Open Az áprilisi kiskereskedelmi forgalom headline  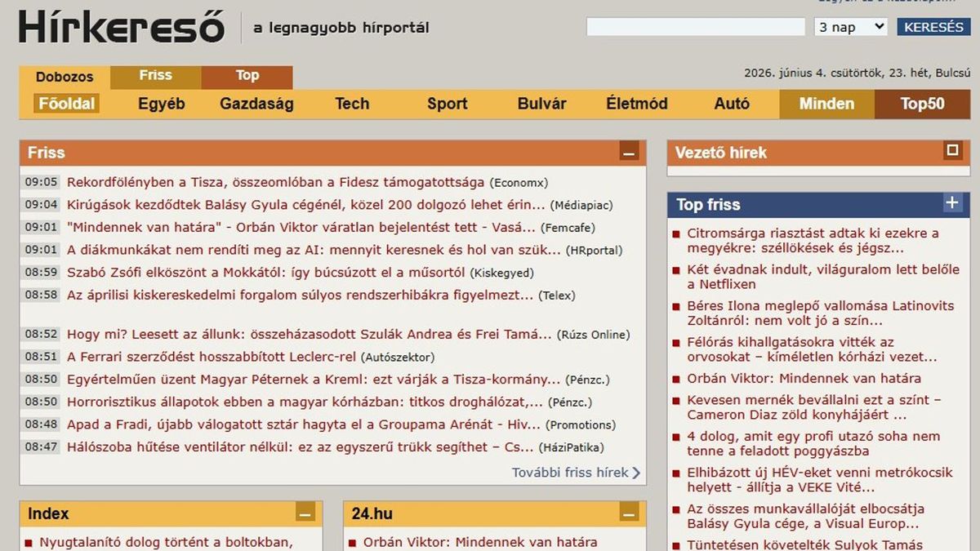301,295
